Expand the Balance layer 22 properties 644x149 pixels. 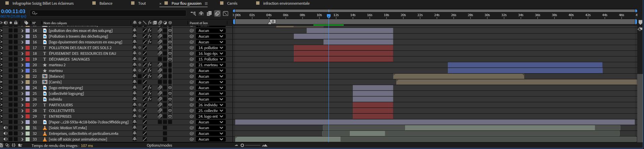[x=22, y=76]
